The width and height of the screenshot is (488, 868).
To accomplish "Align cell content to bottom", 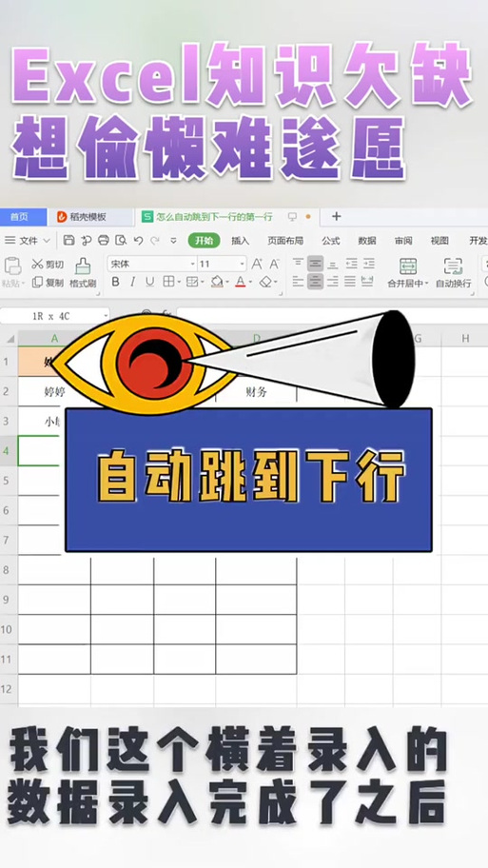I will [333, 264].
